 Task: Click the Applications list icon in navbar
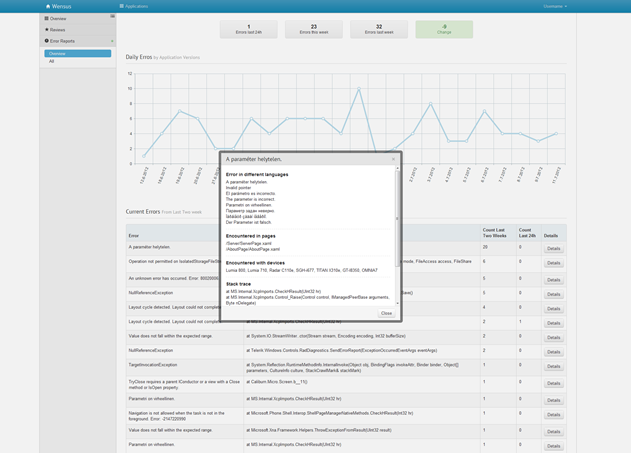click(x=119, y=6)
